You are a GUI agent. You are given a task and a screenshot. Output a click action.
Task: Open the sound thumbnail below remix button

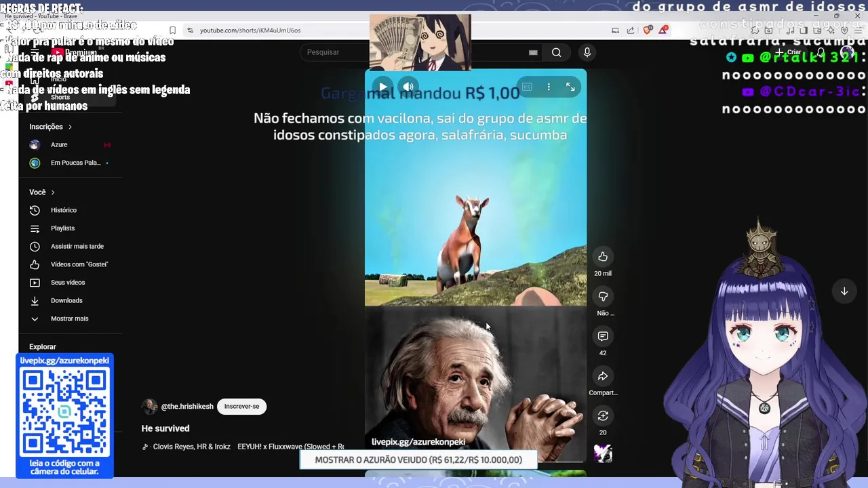pos(603,453)
